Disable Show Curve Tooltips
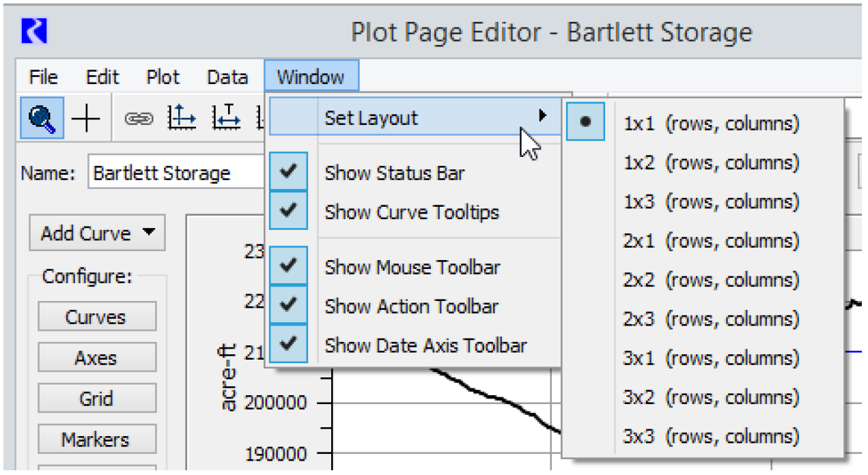 [x=411, y=212]
